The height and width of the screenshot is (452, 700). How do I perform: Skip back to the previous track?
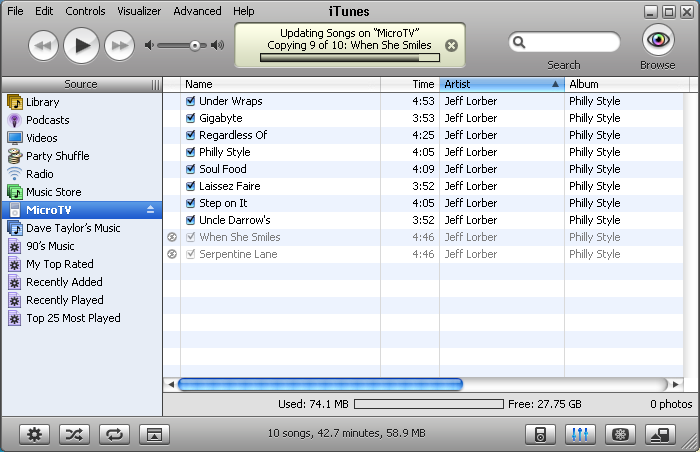point(43,45)
